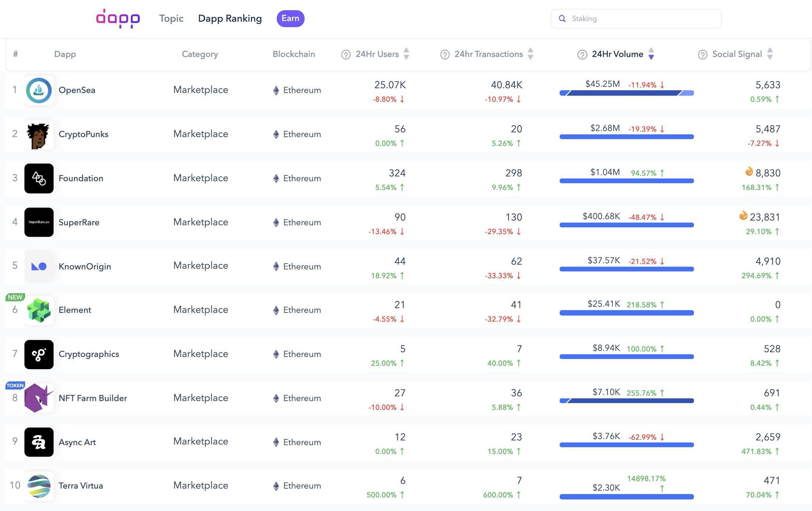Click the KnownOrigin logo icon
The height and width of the screenshot is (511, 812).
click(x=39, y=266)
